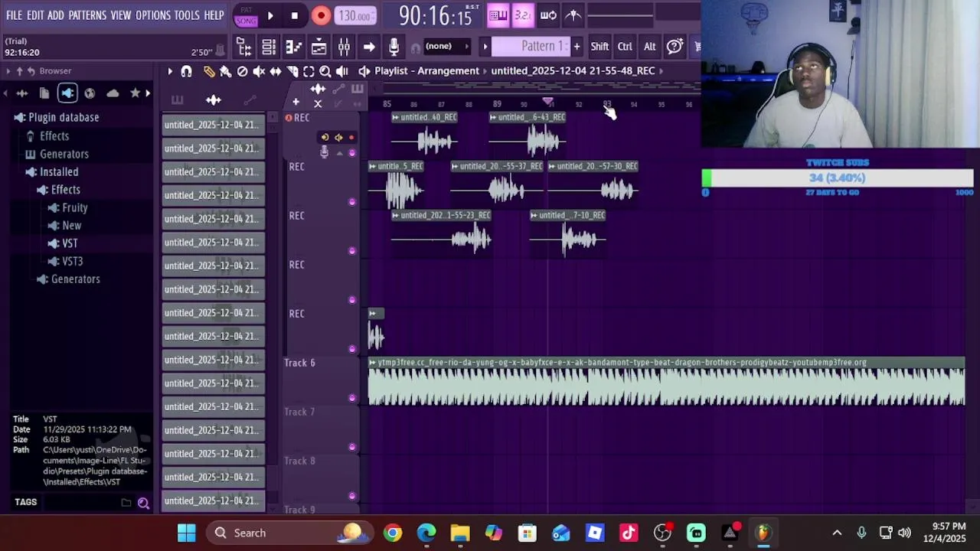Open the Browser view icon in toolbar
The width and height of the screenshot is (980, 551).
click(244, 47)
